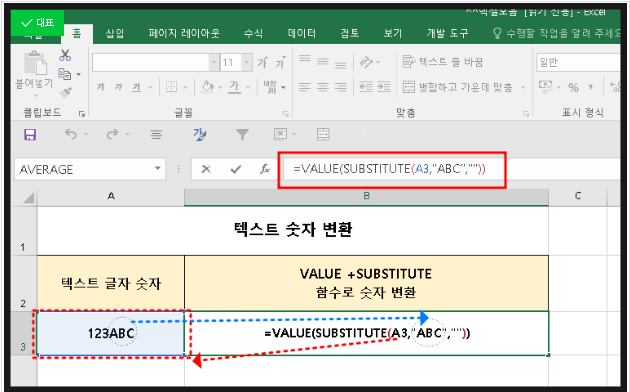Click the Tell Me search box (수행할 작업)
Viewport: 630px width, 392px height.
(x=556, y=33)
